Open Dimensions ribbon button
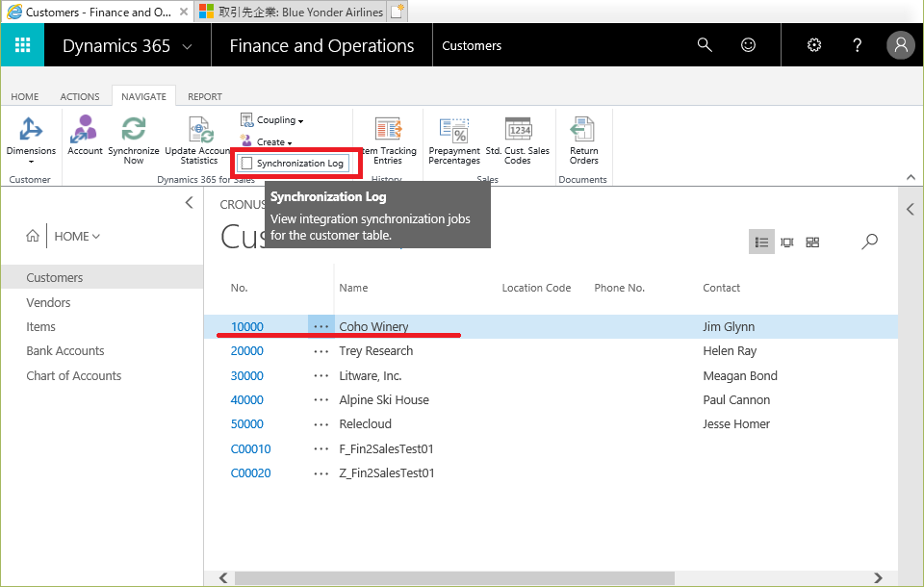Viewport: 924px width, 587px height. [x=31, y=140]
